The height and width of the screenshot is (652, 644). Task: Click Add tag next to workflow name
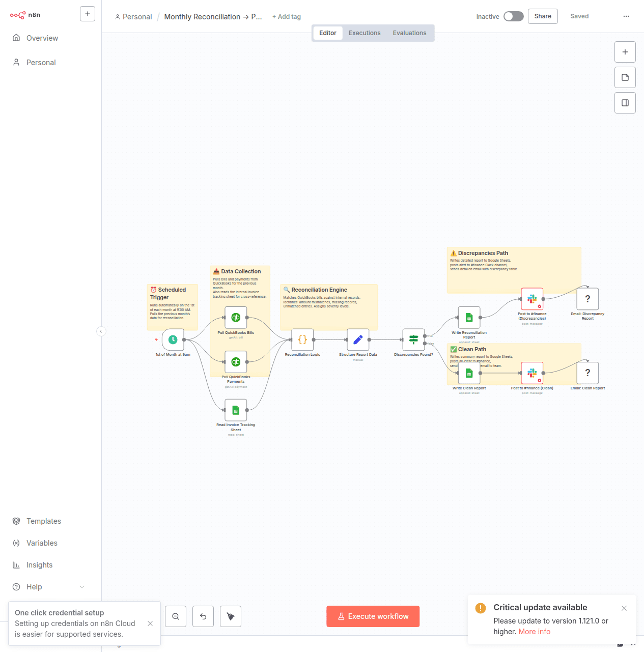[x=287, y=17]
